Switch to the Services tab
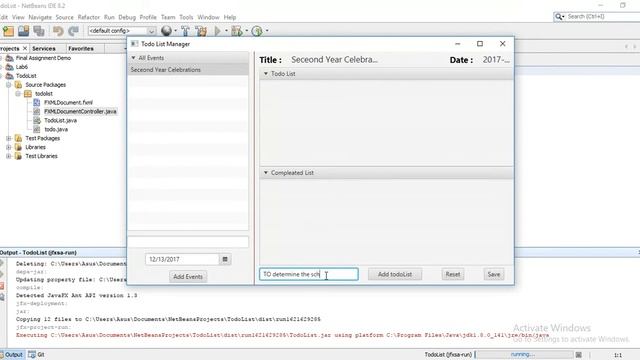 [44, 48]
